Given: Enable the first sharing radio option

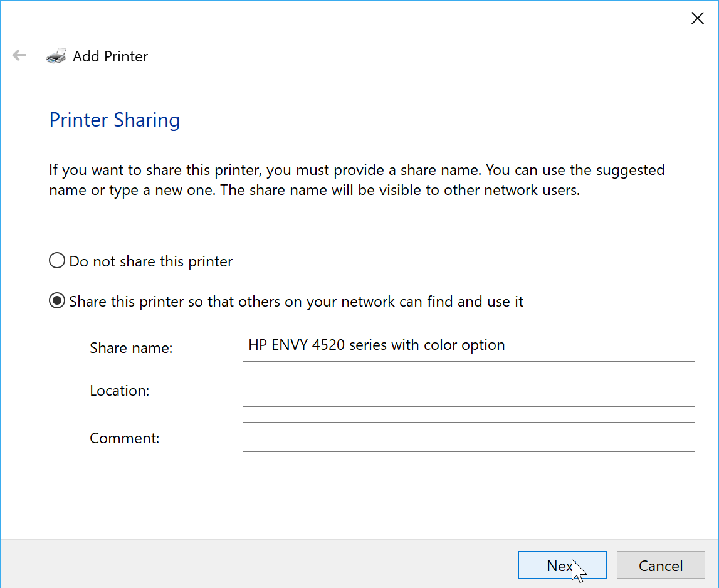Looking at the screenshot, I should coord(56,260).
